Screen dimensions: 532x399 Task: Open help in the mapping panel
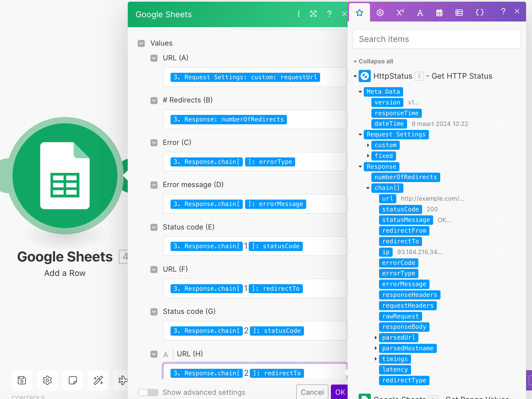503,12
